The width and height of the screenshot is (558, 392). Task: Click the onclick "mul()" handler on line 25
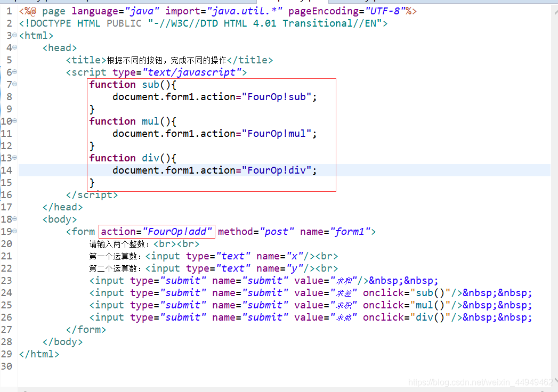(x=430, y=305)
